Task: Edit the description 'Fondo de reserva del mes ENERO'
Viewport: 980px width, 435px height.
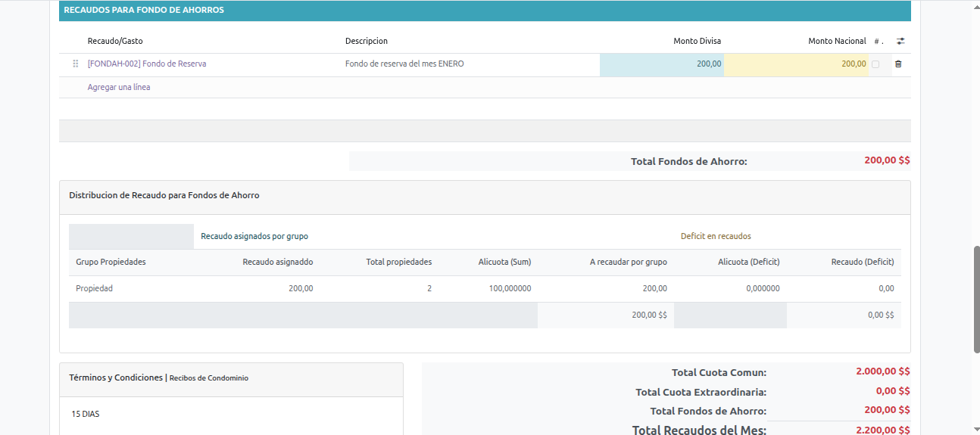Action: pyautogui.click(x=404, y=64)
